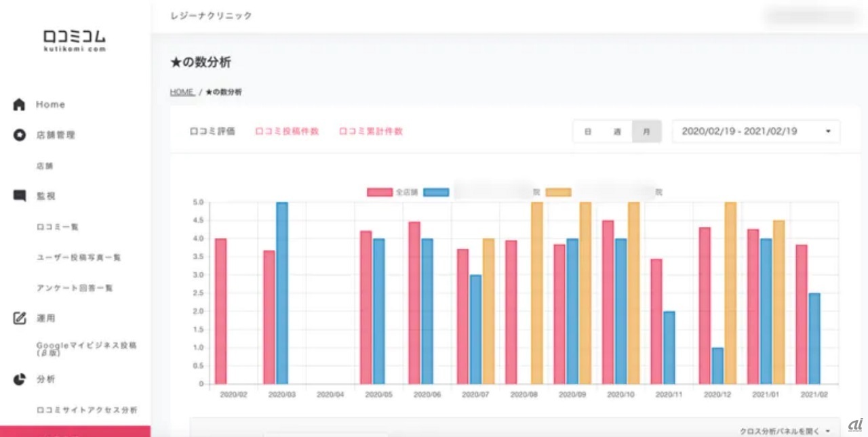
Task: Click the 店舗管理 circle icon
Action: (x=19, y=135)
